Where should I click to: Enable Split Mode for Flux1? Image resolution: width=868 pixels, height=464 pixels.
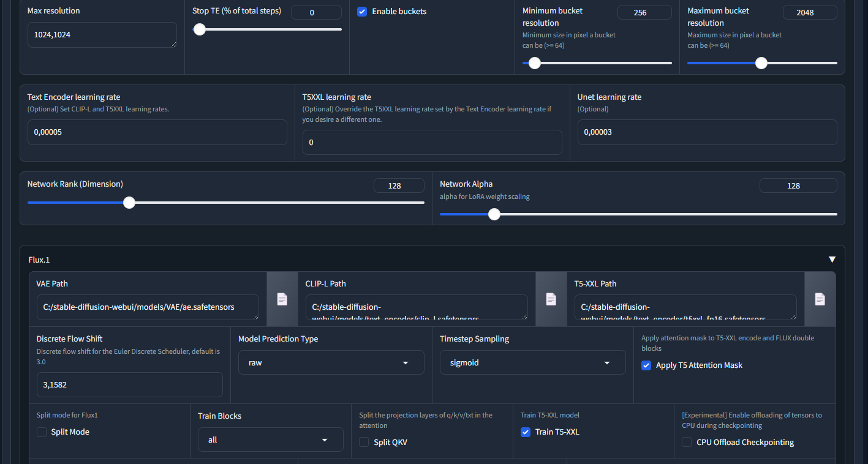(42, 432)
